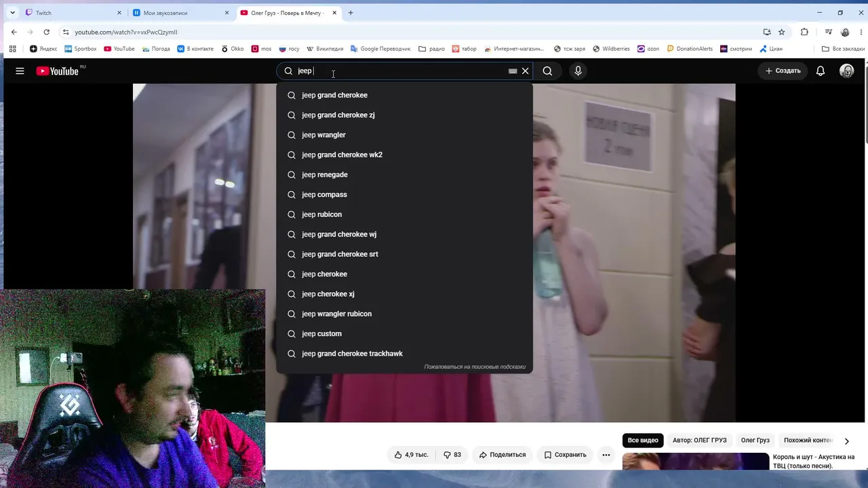Pick the "jeep wrangler rubicon" suggestion
Image resolution: width=868 pixels, height=488 pixels.
(404, 314)
